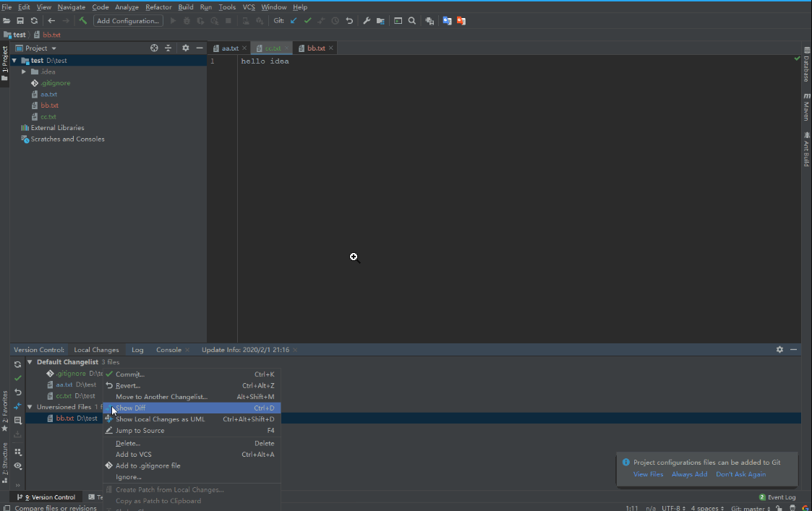
Task: Open Group By icon in Version Control sidebar
Action: (x=17, y=452)
